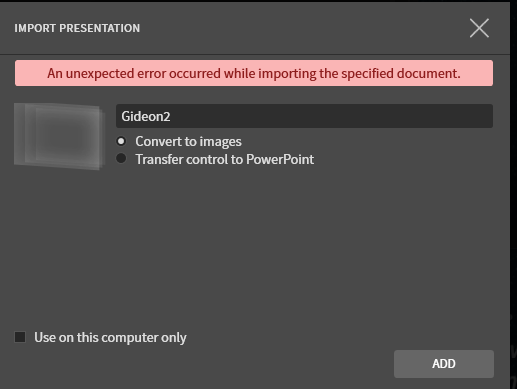Click the word 'images' in the first option

[x=221, y=142]
